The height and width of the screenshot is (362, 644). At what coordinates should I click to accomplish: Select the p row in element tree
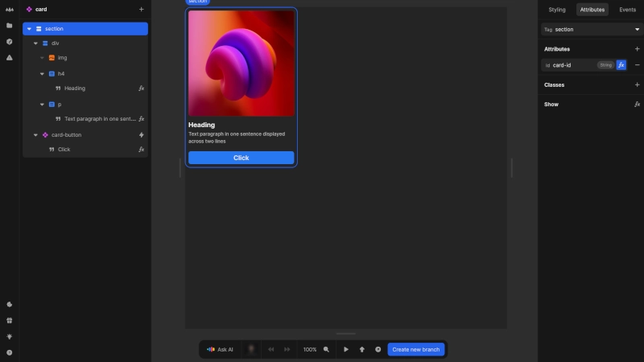85,105
